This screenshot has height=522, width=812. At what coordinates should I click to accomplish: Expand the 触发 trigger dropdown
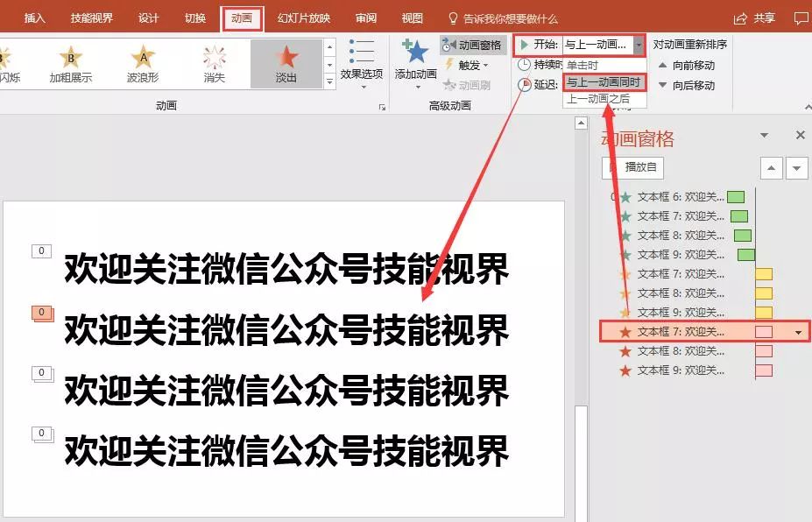[x=468, y=65]
